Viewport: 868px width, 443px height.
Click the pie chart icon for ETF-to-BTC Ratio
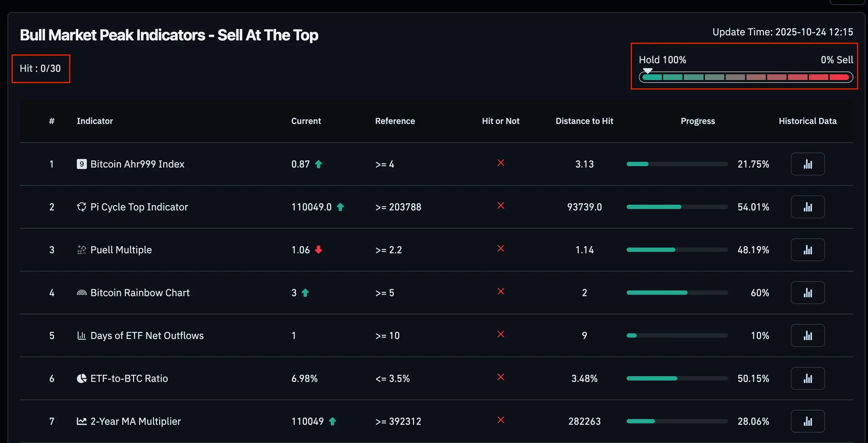click(82, 378)
